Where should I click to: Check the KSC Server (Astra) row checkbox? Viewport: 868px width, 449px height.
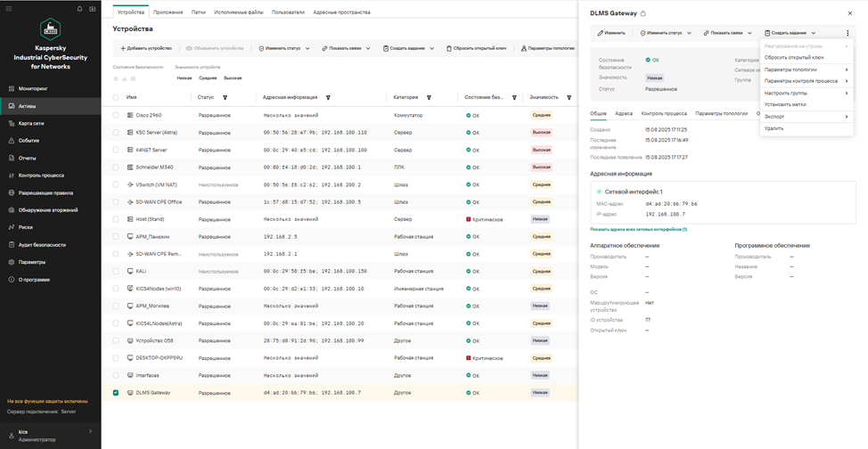pos(116,133)
